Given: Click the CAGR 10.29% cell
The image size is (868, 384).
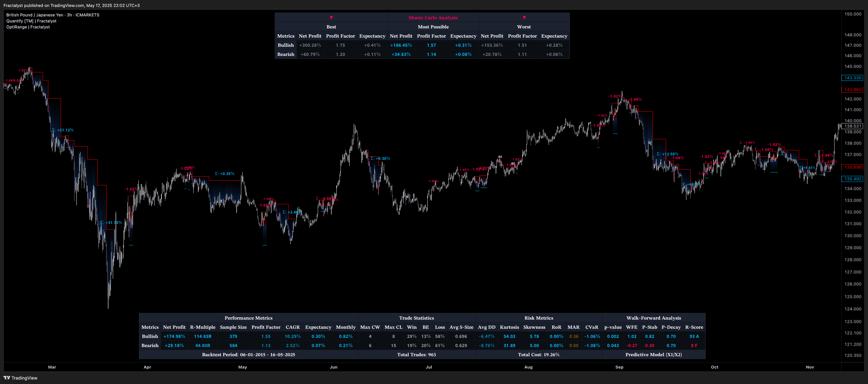Looking at the screenshot, I should tap(292, 337).
